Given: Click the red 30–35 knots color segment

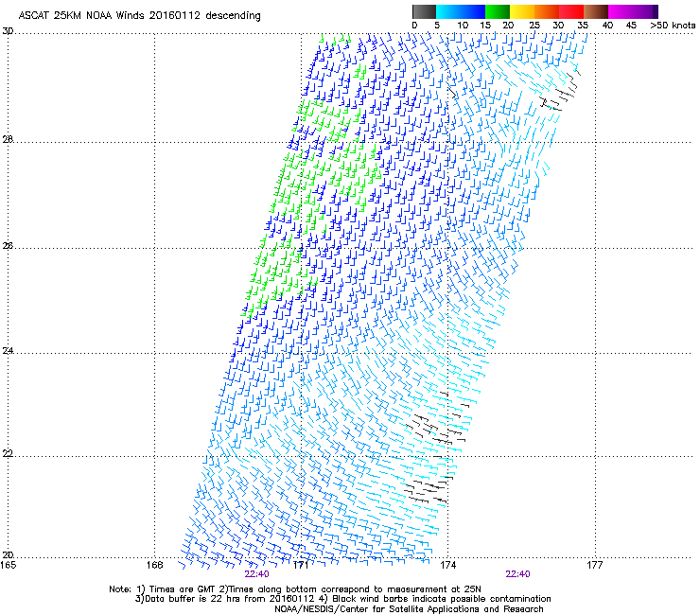Looking at the screenshot, I should click(571, 11).
